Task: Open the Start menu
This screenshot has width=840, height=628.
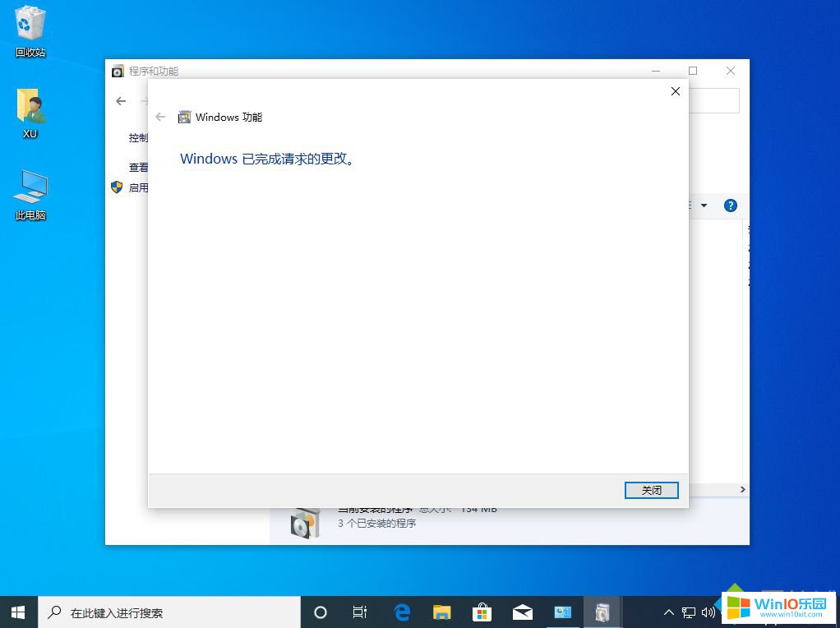Action: click(x=16, y=612)
